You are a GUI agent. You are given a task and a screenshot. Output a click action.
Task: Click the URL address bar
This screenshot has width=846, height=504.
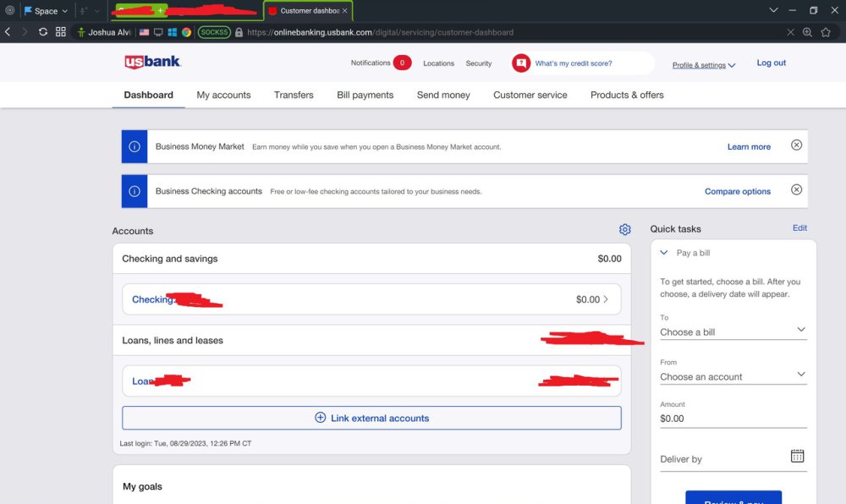click(x=380, y=32)
